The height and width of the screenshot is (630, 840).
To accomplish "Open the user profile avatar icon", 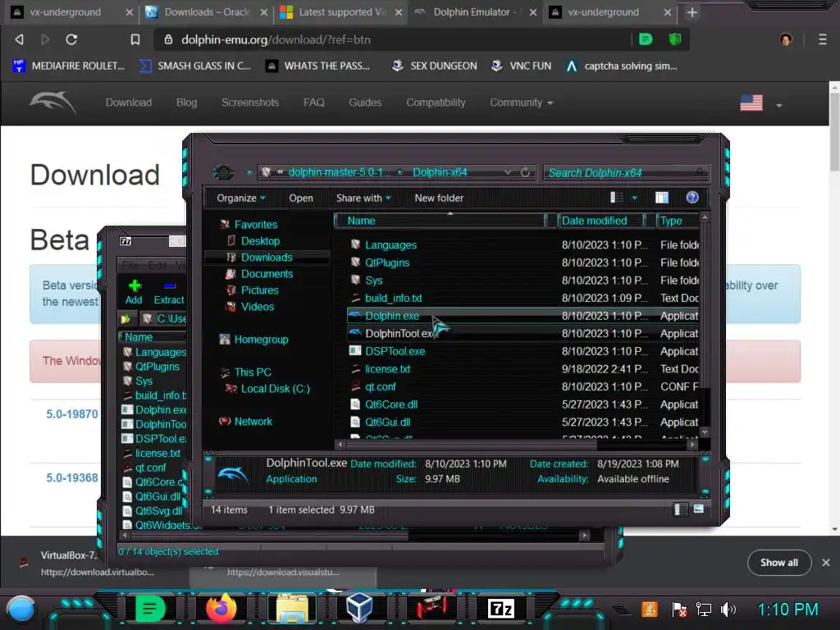I will click(x=786, y=39).
